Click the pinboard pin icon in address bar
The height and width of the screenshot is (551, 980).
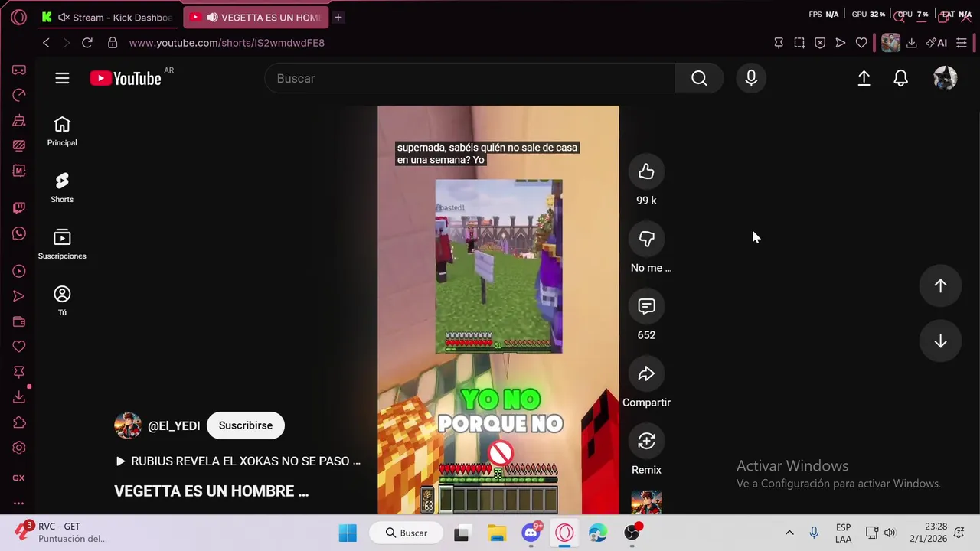779,43
